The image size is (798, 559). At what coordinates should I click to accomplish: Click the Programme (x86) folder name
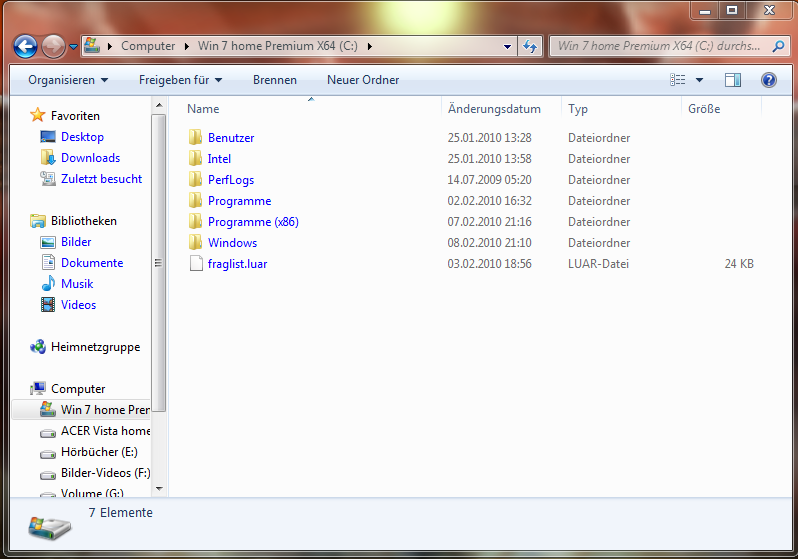point(253,221)
